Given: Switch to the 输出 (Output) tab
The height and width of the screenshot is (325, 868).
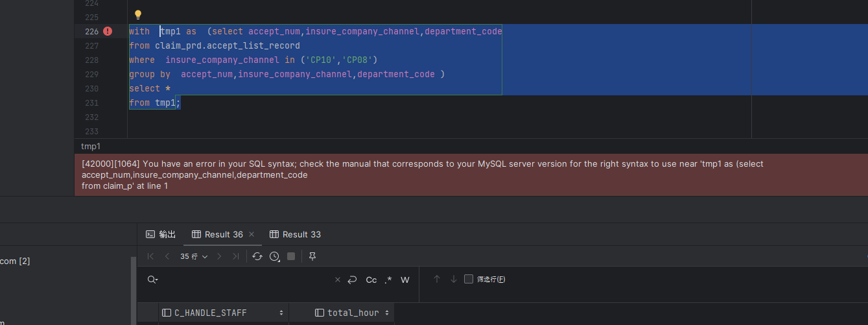Looking at the screenshot, I should [x=161, y=234].
